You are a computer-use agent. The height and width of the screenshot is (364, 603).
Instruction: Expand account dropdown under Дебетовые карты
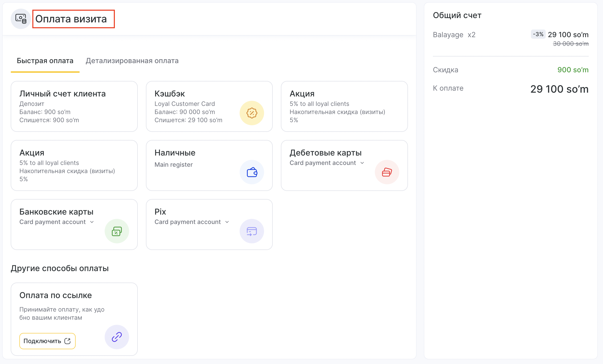tap(327, 163)
